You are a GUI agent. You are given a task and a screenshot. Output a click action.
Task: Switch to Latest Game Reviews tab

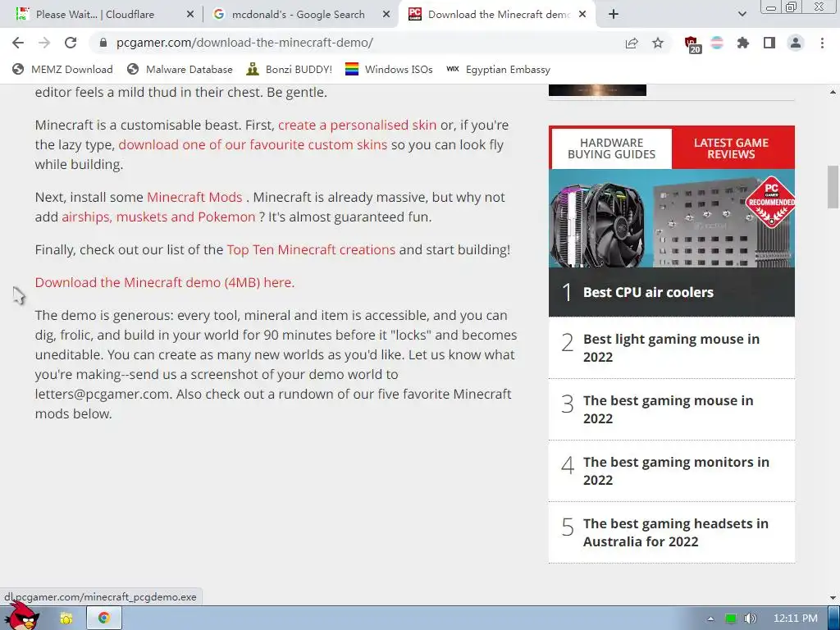click(x=731, y=148)
